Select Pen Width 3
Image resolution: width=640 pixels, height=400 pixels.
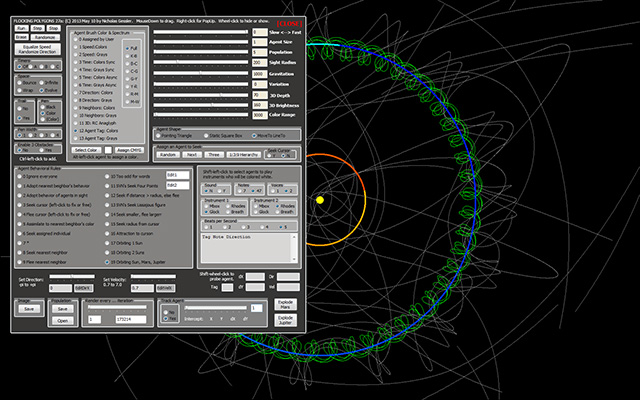tap(42, 135)
